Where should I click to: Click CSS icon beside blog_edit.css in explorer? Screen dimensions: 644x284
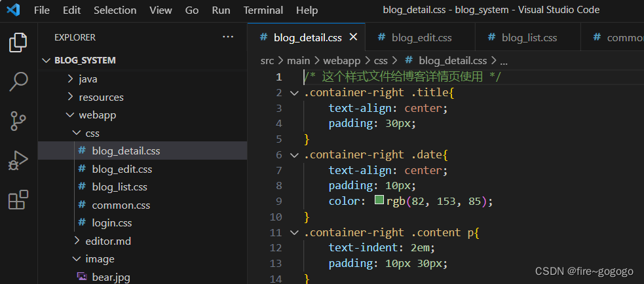pyautogui.click(x=82, y=169)
